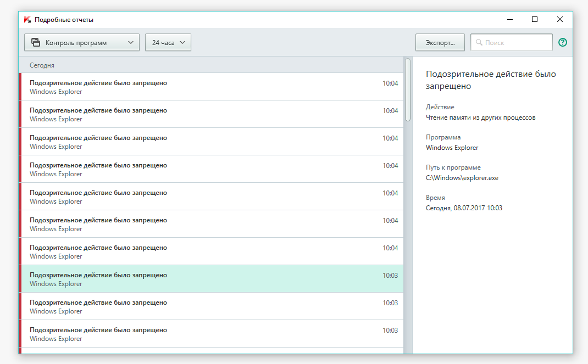Expand the 24 часа time period dropdown
The image size is (588, 364).
pyautogui.click(x=168, y=42)
